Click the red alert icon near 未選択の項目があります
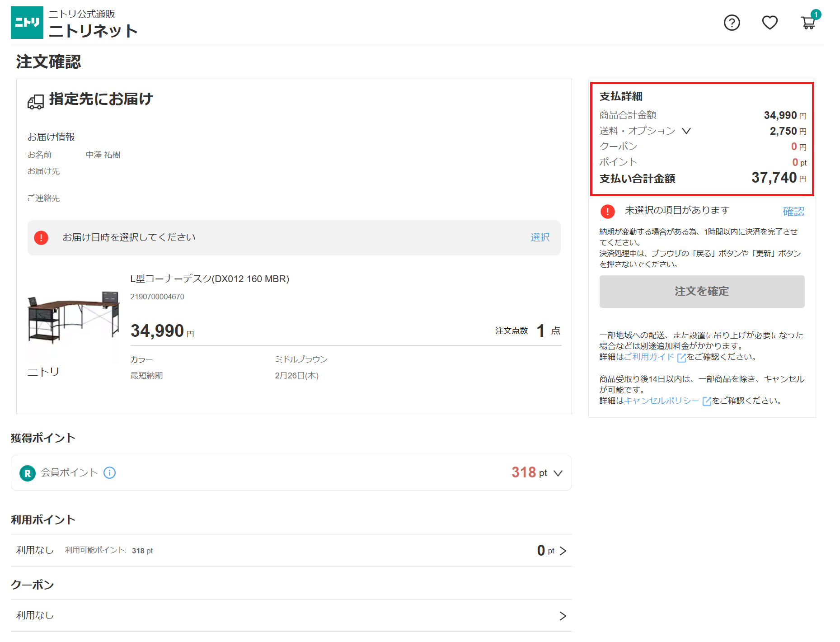Viewport: 840px width, 642px height. coord(608,211)
